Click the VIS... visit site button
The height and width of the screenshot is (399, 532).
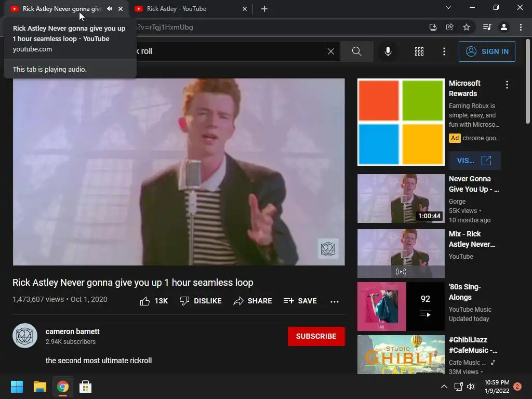click(474, 161)
